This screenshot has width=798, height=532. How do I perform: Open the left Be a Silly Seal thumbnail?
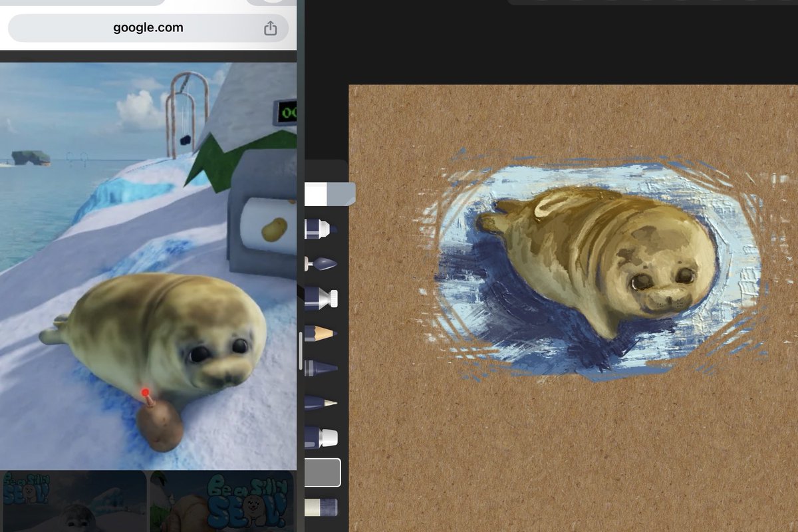tap(73, 501)
